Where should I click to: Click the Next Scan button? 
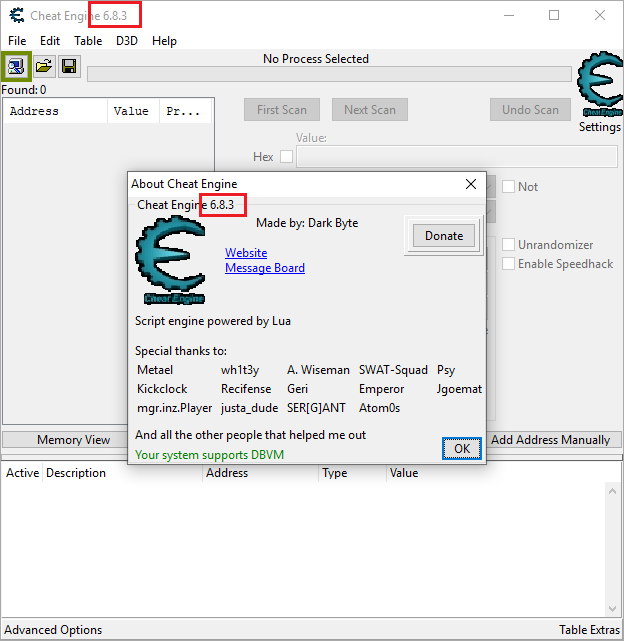370,110
